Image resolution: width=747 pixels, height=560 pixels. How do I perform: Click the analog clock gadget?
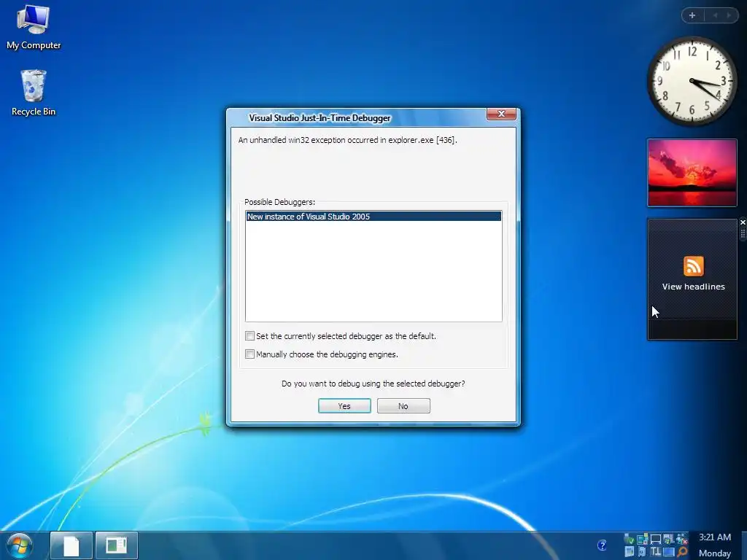pyautogui.click(x=692, y=81)
